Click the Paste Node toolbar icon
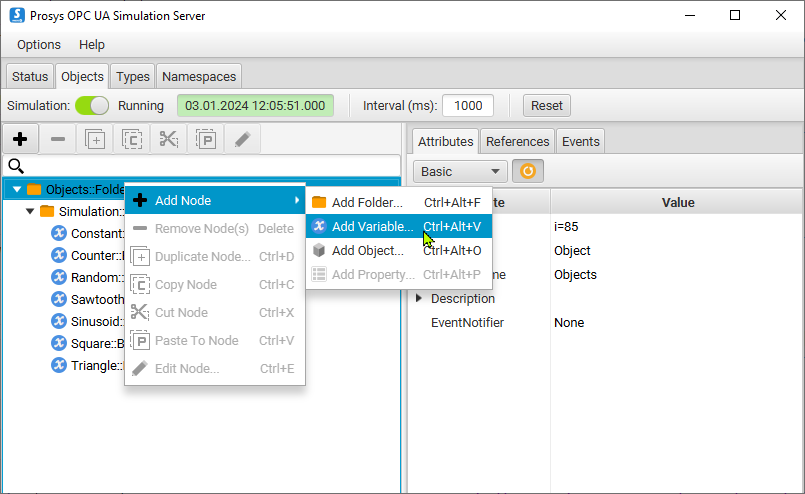This screenshot has height=494, width=805. 205,139
